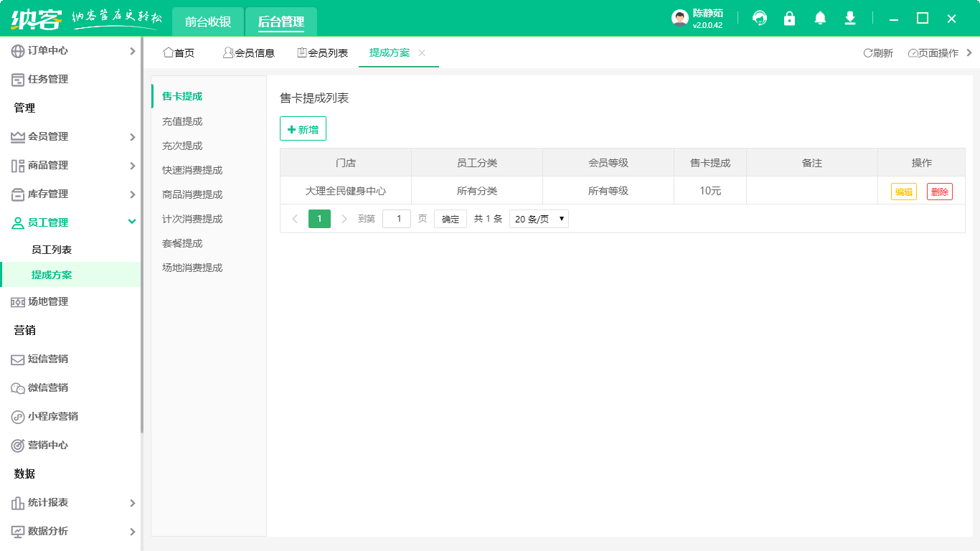Click the page number input field
This screenshot has height=551, width=980.
coord(397,219)
